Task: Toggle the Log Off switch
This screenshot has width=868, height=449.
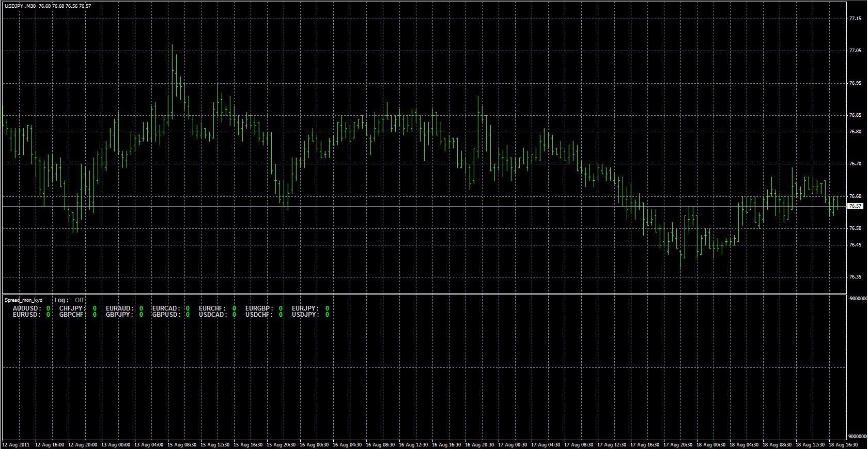Action: [x=79, y=300]
